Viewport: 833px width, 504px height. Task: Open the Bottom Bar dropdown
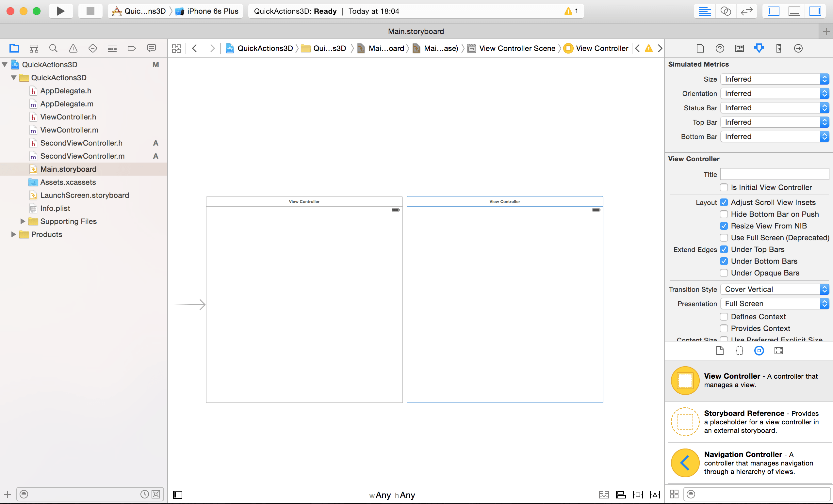click(x=775, y=137)
